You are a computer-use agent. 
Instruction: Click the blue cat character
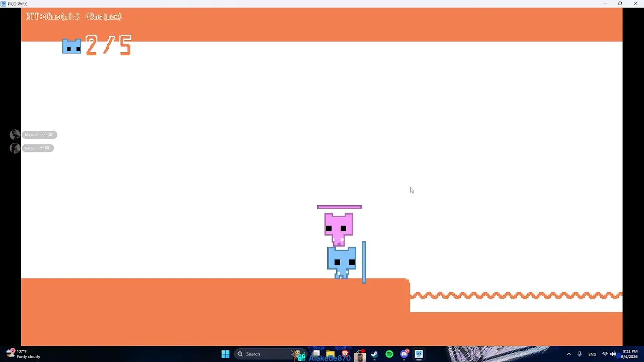click(x=342, y=262)
